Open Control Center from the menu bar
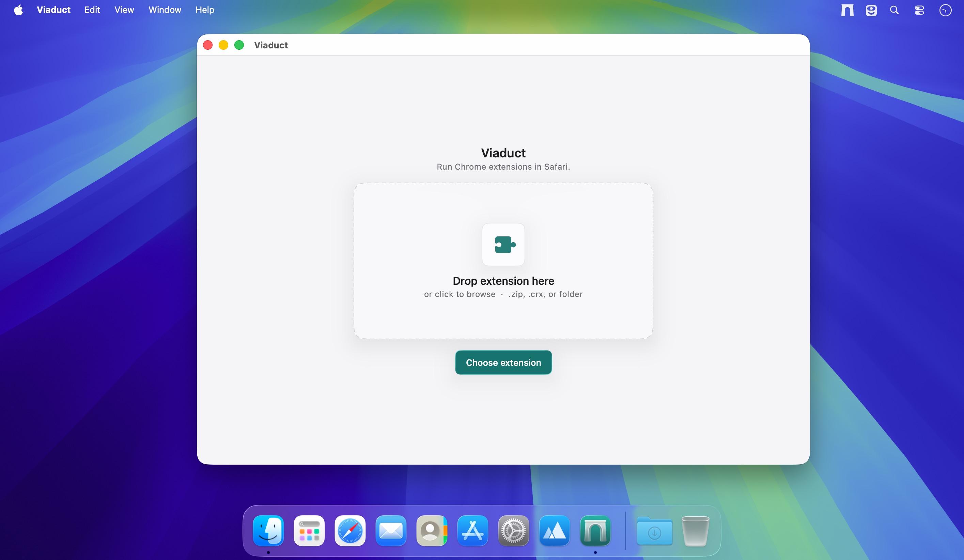The height and width of the screenshot is (560, 964). click(x=919, y=10)
